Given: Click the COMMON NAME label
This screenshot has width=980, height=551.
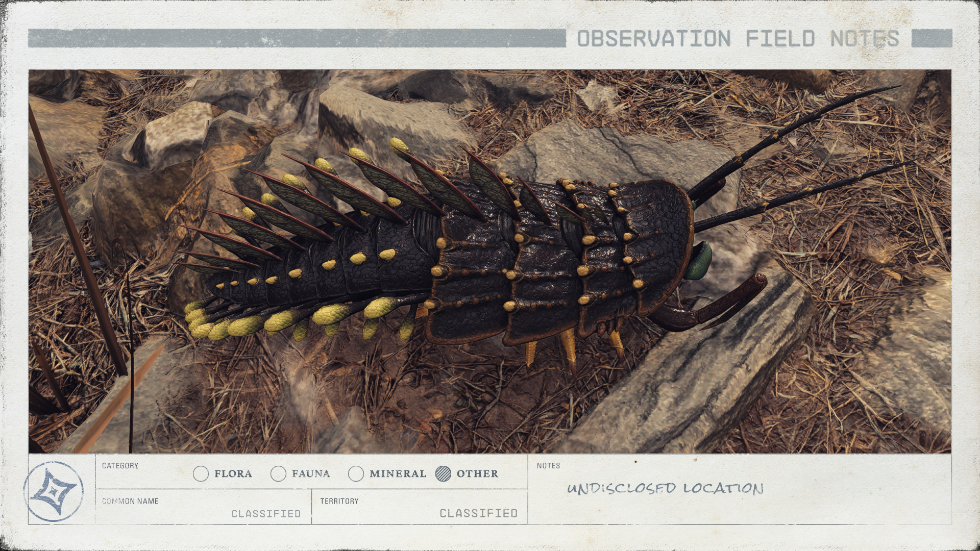Looking at the screenshot, I should point(130,501).
